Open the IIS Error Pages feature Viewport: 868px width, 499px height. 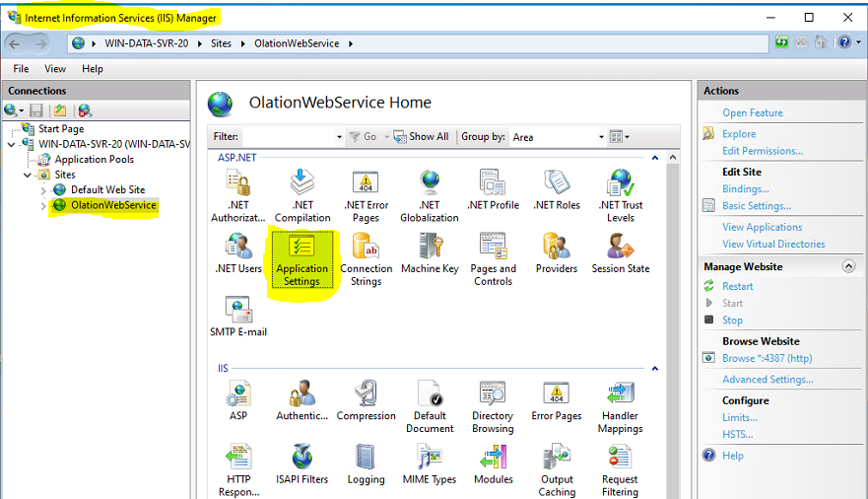tap(557, 400)
